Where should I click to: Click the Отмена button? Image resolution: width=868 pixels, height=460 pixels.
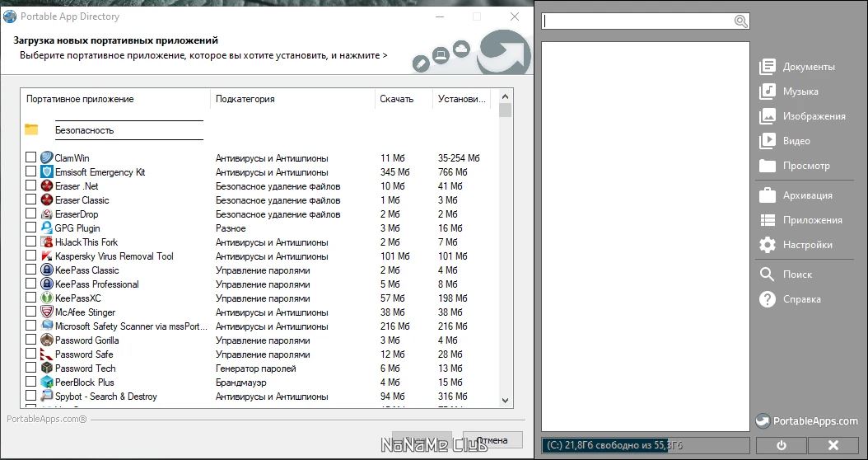click(492, 440)
